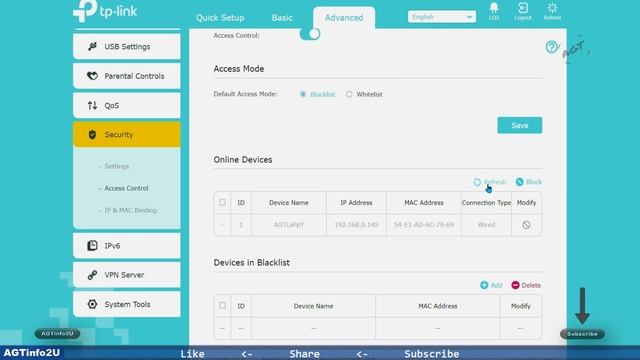Screen dimensions: 640x360
Task: Block the AGTLaPpY device via the Modify icon
Action: coord(526,224)
